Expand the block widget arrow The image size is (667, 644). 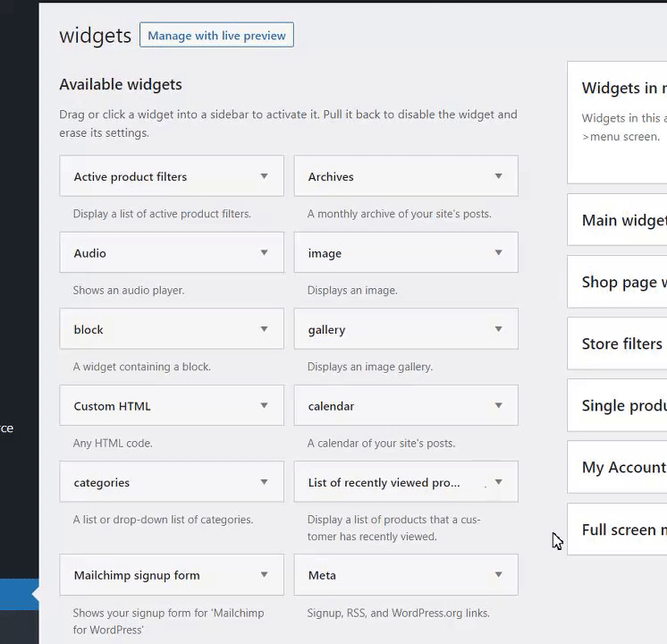pyautogui.click(x=264, y=329)
